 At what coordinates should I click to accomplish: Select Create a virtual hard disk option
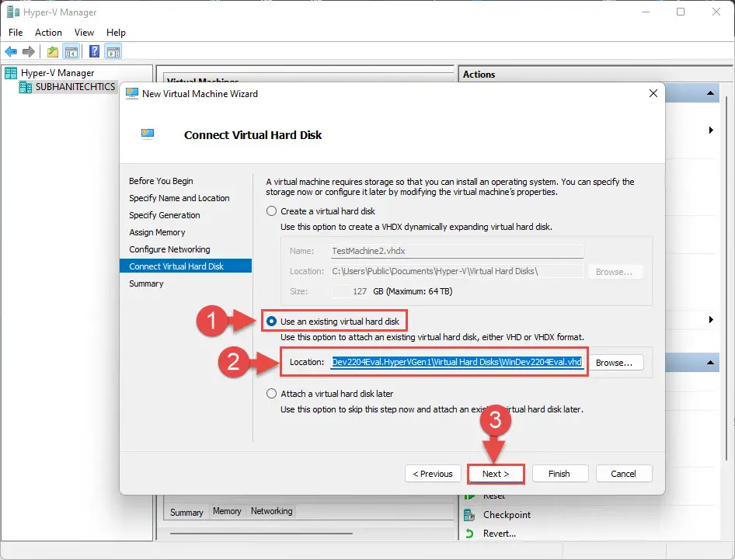click(x=271, y=211)
